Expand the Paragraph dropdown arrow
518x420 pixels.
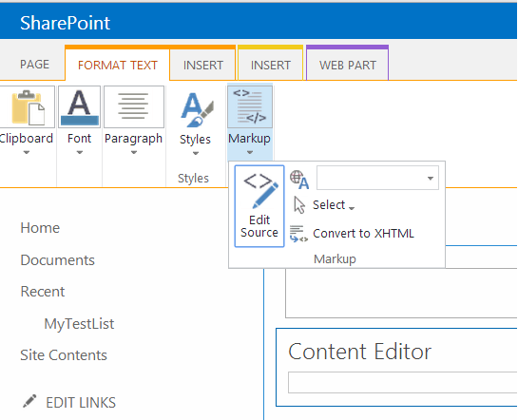click(x=134, y=152)
